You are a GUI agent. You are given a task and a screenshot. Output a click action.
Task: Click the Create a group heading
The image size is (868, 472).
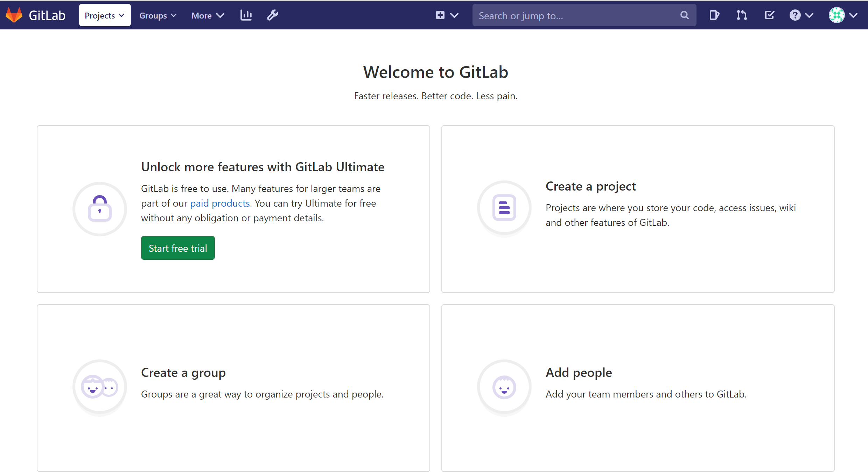click(183, 373)
